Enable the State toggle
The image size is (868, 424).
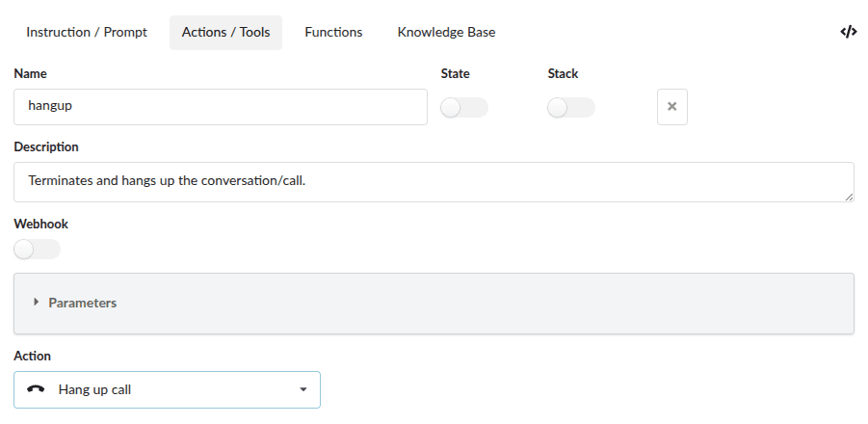(463, 108)
